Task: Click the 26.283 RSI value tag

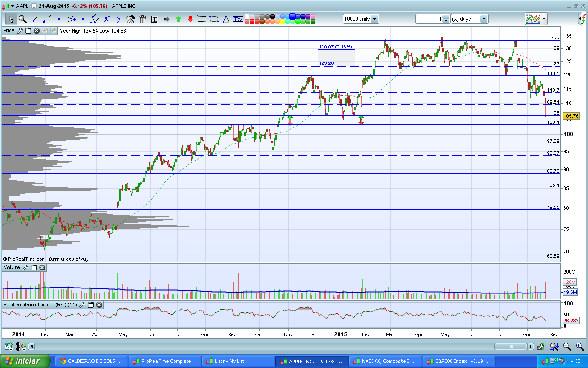Action: tap(571, 321)
